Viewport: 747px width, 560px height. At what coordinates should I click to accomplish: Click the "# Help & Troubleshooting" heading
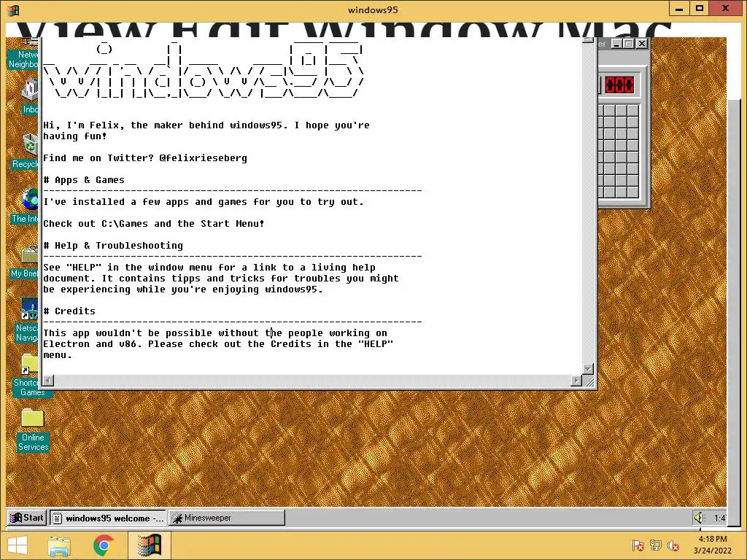(x=113, y=246)
